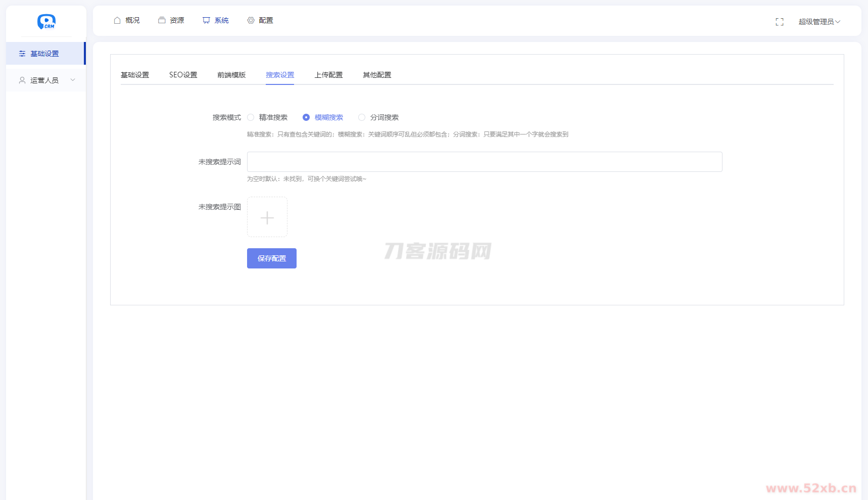This screenshot has height=500, width=868.
Task: Expand the 运营人员 sidebar menu chevron
Action: point(73,80)
